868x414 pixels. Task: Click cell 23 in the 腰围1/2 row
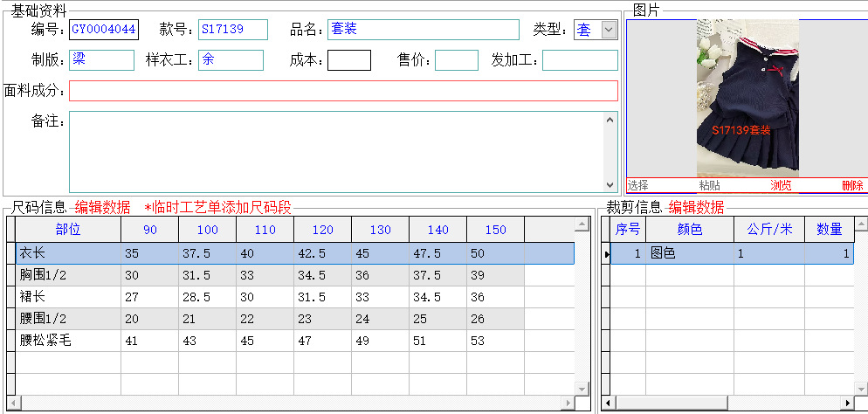(323, 319)
